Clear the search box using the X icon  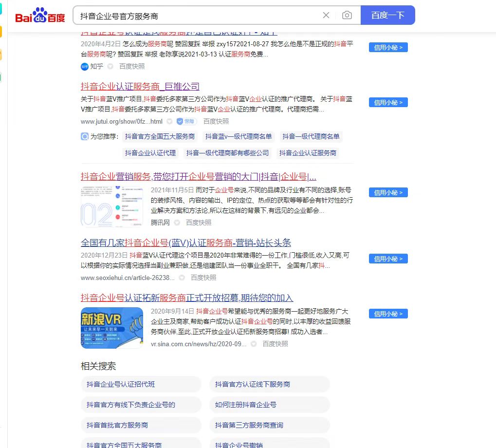click(326, 15)
